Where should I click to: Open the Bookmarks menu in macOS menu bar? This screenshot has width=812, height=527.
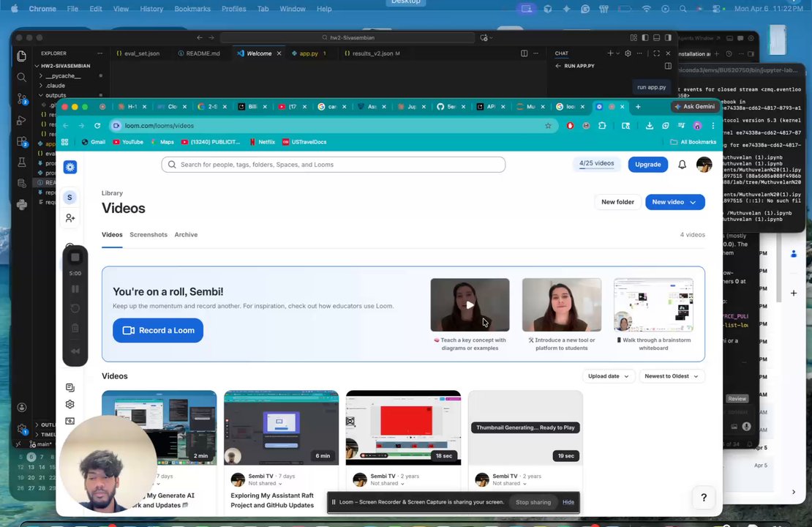pos(192,9)
